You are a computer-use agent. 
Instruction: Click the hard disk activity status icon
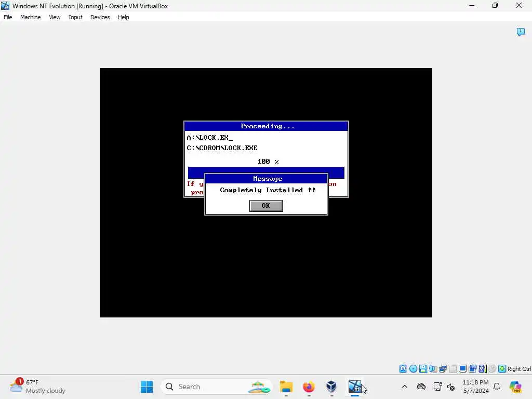(x=403, y=368)
